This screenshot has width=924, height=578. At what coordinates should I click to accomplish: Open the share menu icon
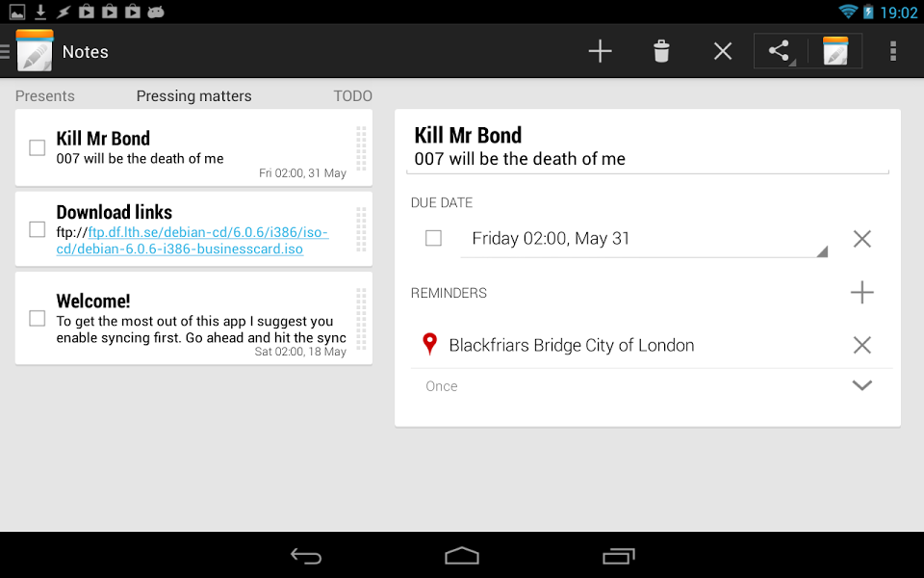(x=780, y=52)
